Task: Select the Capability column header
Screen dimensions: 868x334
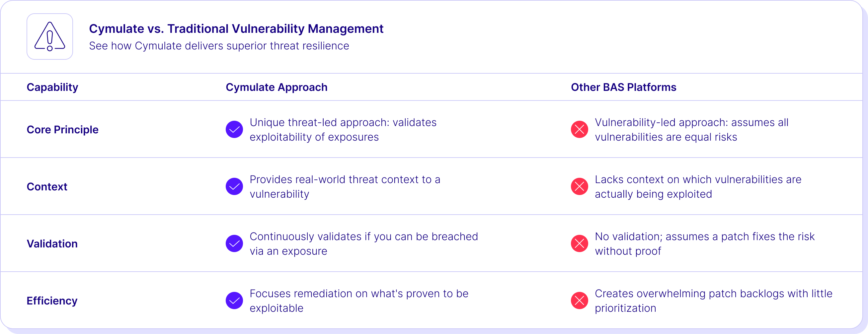Action: coord(52,87)
